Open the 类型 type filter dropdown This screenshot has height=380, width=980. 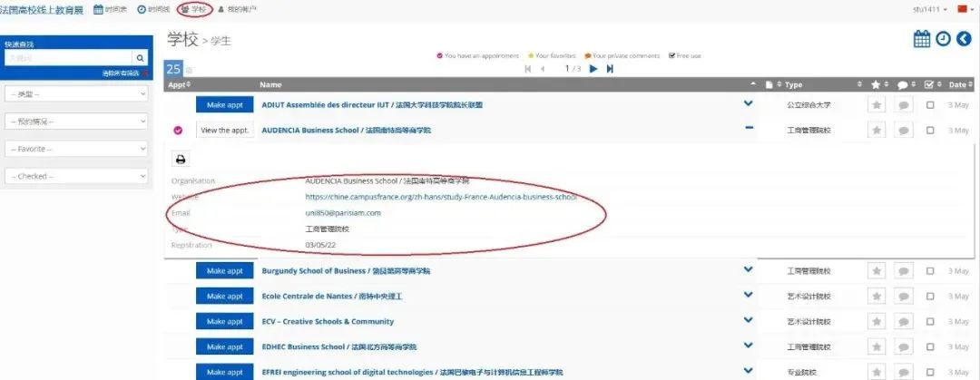tap(76, 93)
